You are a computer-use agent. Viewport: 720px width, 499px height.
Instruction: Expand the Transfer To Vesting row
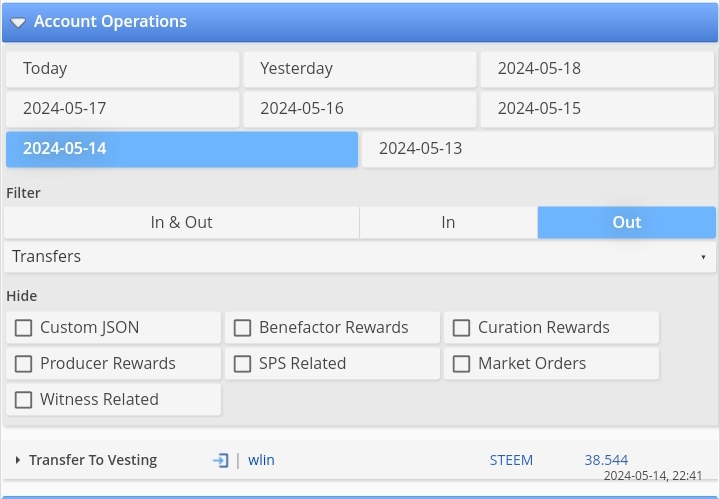17,460
